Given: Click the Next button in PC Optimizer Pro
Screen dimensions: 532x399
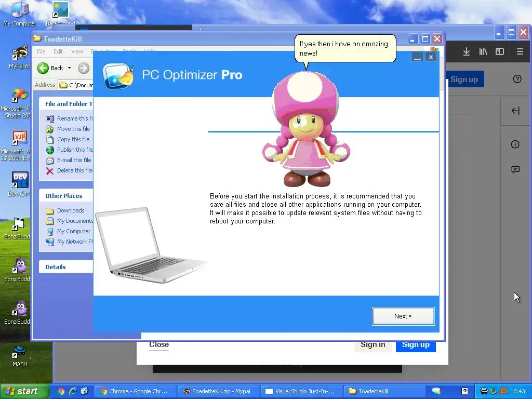Looking at the screenshot, I should 403,316.
